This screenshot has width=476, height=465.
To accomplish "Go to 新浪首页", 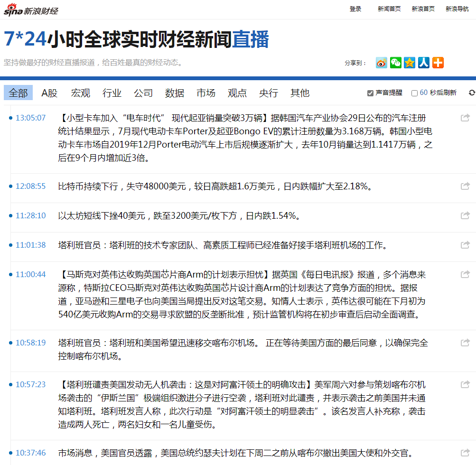I will tap(423, 9).
